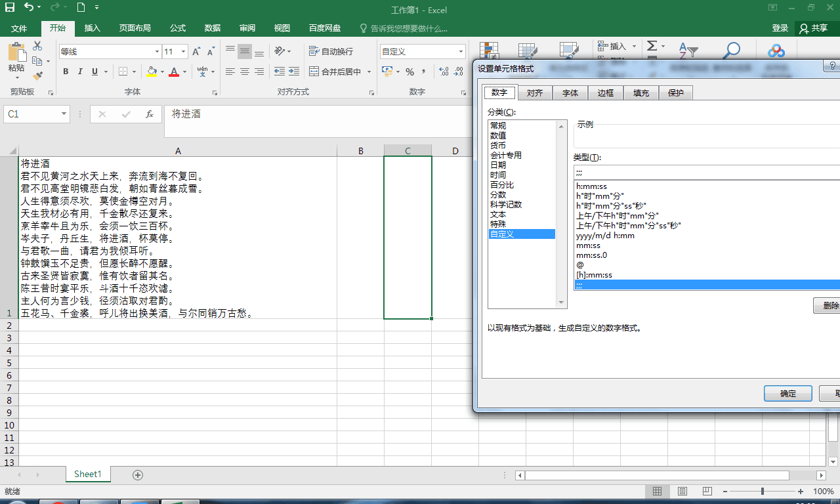Toggle Underline formatting
This screenshot has height=504, width=840.
pos(95,72)
